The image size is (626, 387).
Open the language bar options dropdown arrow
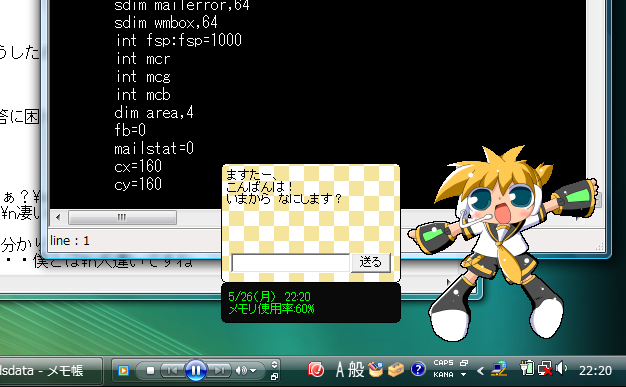click(464, 375)
